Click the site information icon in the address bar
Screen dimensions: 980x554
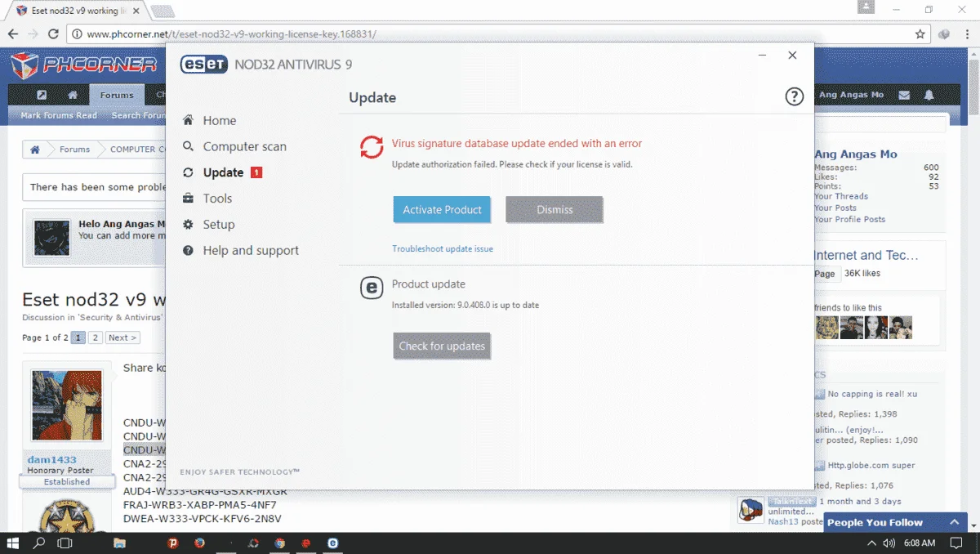point(77,34)
